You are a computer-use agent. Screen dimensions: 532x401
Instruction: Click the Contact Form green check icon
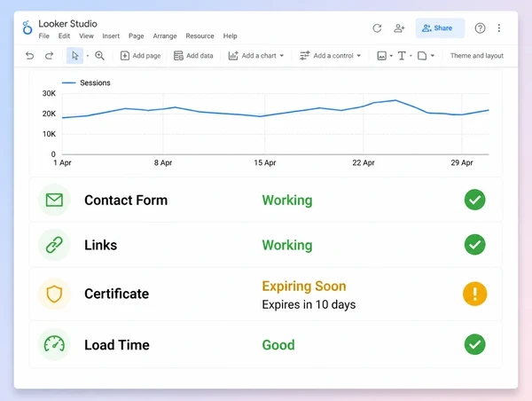[x=474, y=200]
